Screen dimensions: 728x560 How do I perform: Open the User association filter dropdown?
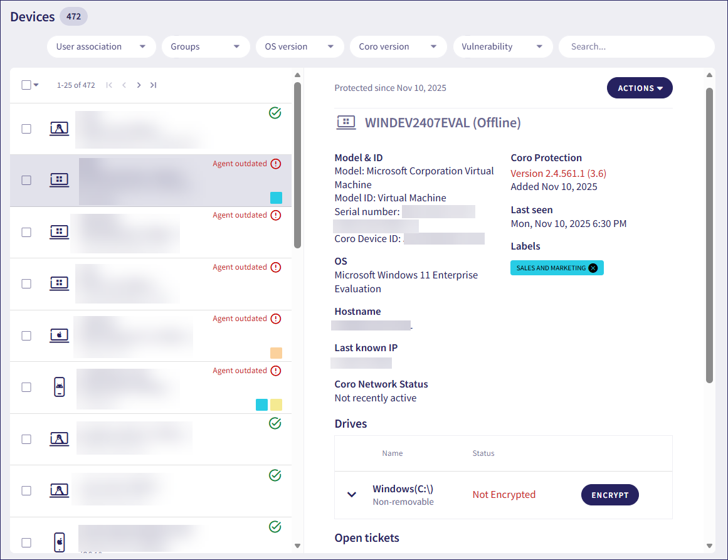pyautogui.click(x=101, y=46)
